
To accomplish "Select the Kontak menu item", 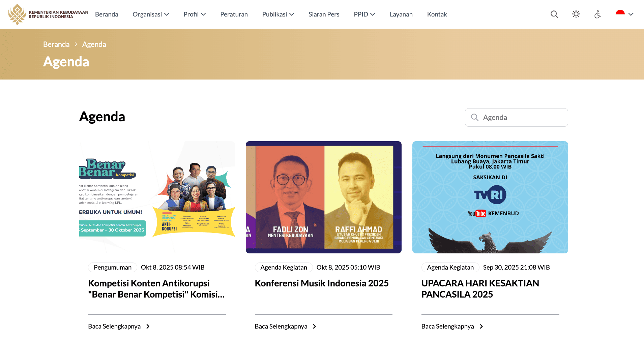I will coord(437,14).
